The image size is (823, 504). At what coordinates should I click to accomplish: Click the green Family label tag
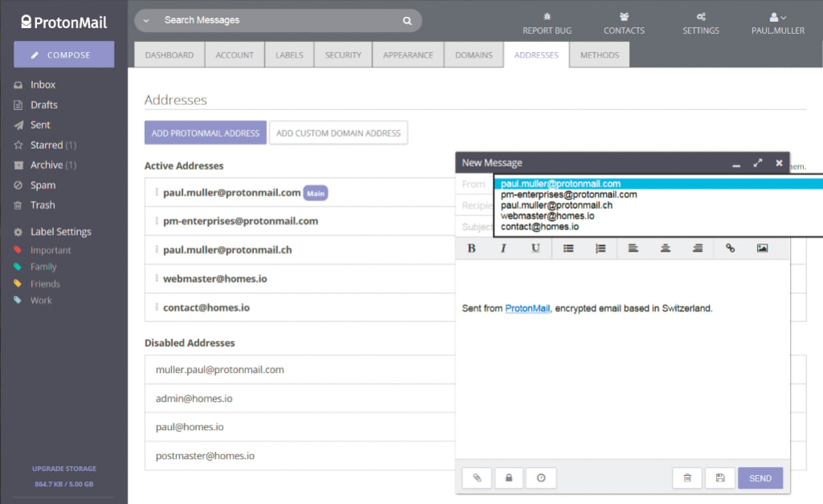[x=18, y=267]
